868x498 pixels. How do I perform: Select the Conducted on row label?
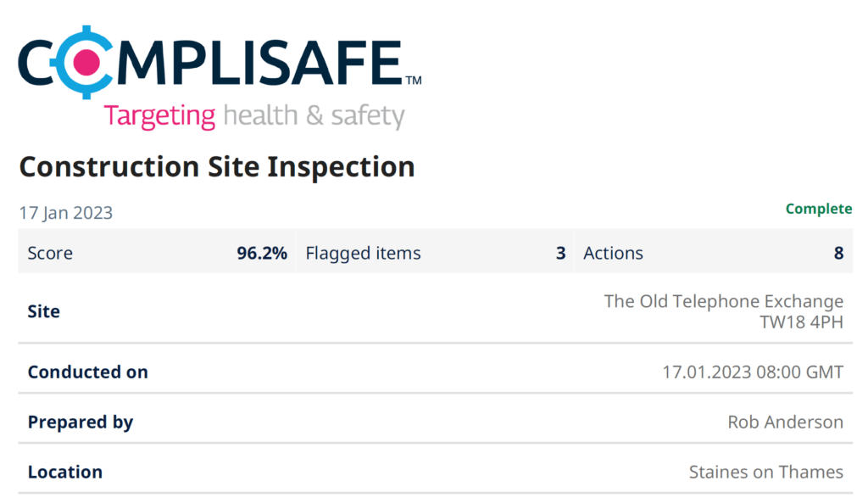88,372
